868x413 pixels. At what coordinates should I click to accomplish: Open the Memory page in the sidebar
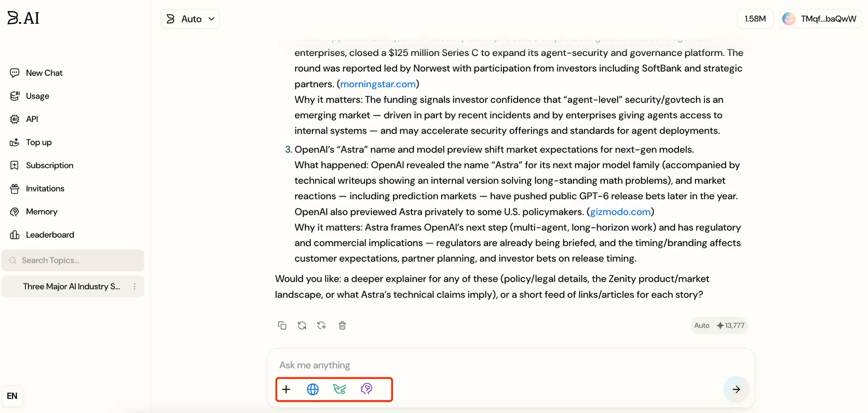pos(33,211)
